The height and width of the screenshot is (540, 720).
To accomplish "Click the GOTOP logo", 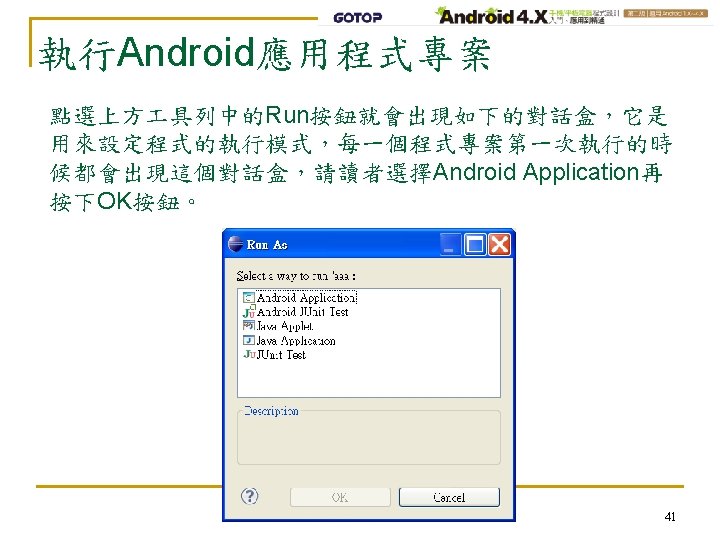I will click(x=358, y=17).
